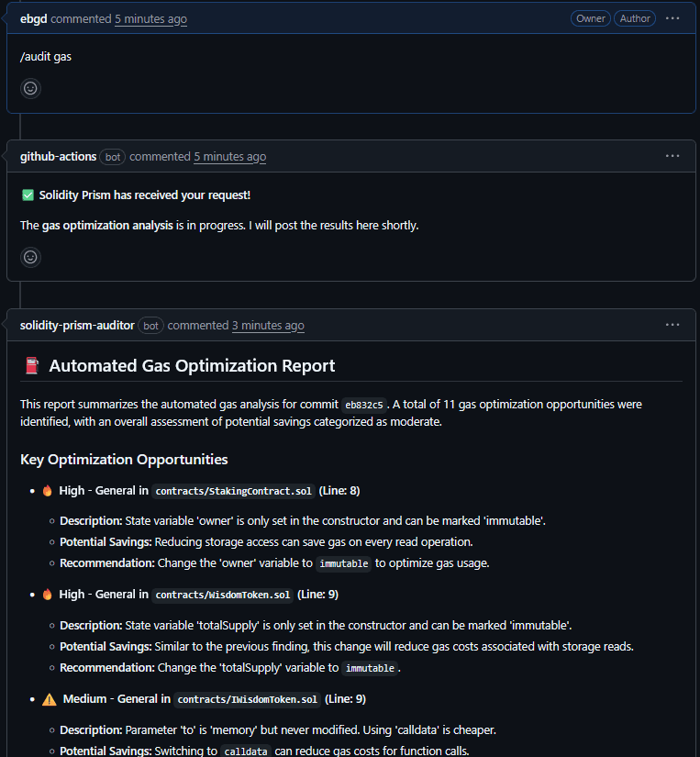Open ebgd's profile link

point(33,17)
